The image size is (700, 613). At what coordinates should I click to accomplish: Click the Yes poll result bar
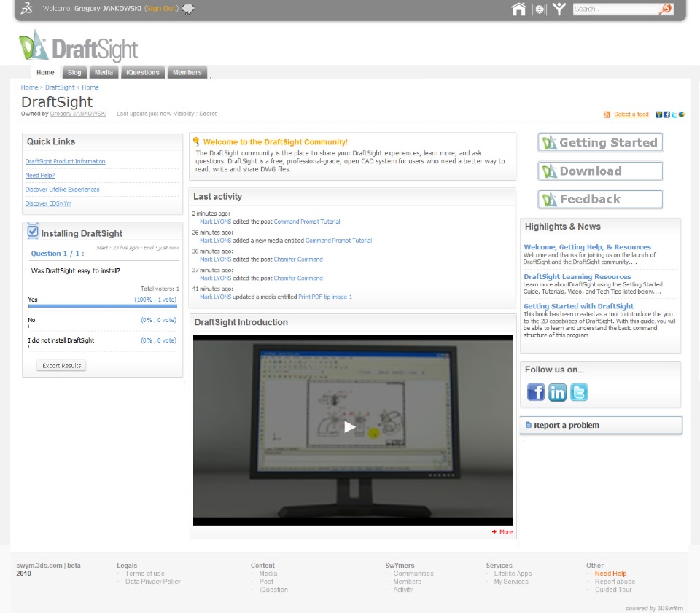103,306
